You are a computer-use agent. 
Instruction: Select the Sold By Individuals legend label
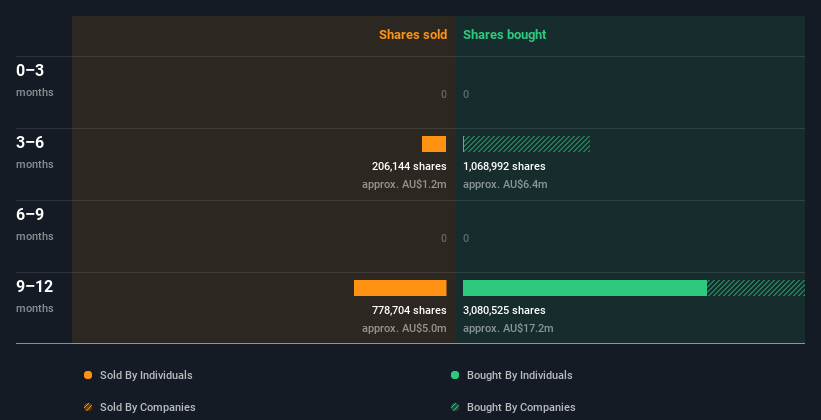pos(146,375)
